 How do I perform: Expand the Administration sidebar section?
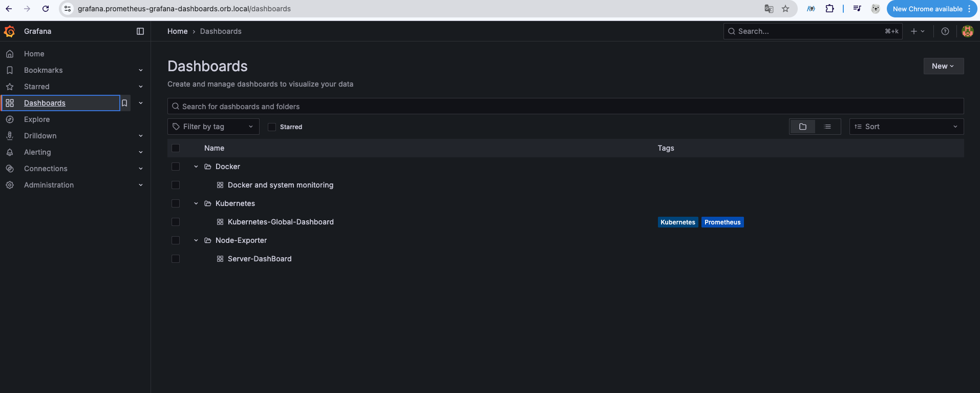(x=141, y=185)
